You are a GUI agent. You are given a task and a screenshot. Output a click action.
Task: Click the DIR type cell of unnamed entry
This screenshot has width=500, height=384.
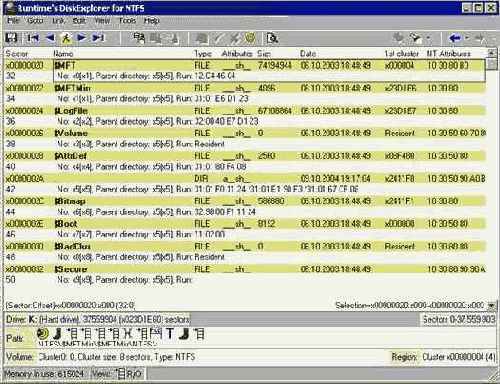coord(201,179)
